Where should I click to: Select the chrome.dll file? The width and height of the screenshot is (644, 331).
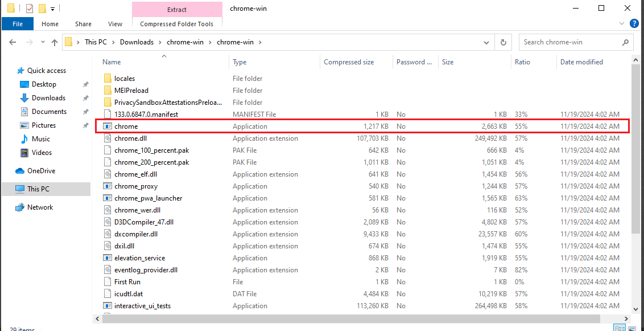coord(131,138)
